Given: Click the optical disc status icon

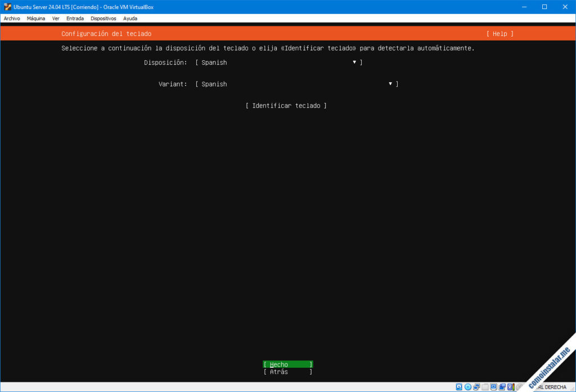Looking at the screenshot, I should 467,387.
